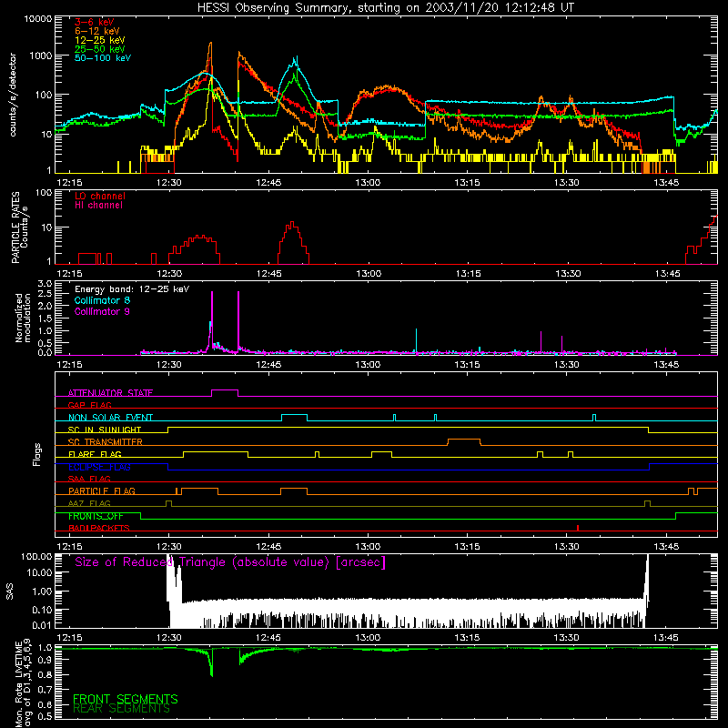
Task: Click the vertical 'Flags' axis label
Action: click(x=37, y=454)
